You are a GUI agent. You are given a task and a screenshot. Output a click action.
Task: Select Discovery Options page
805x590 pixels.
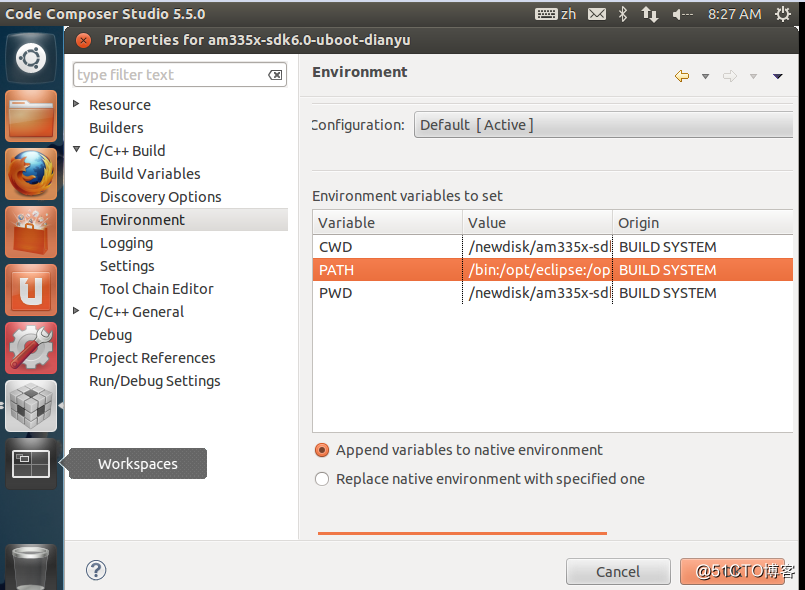(x=161, y=197)
